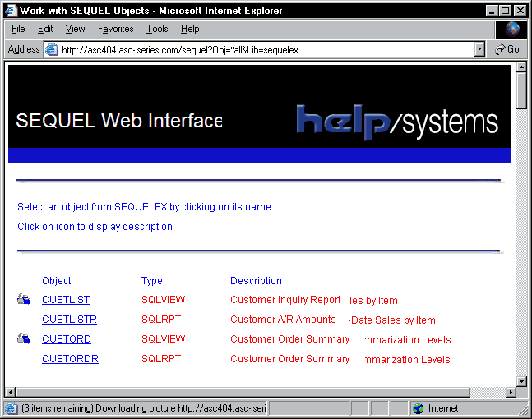532x419 pixels.
Task: Click the Internet zone label
Action: tap(442, 408)
